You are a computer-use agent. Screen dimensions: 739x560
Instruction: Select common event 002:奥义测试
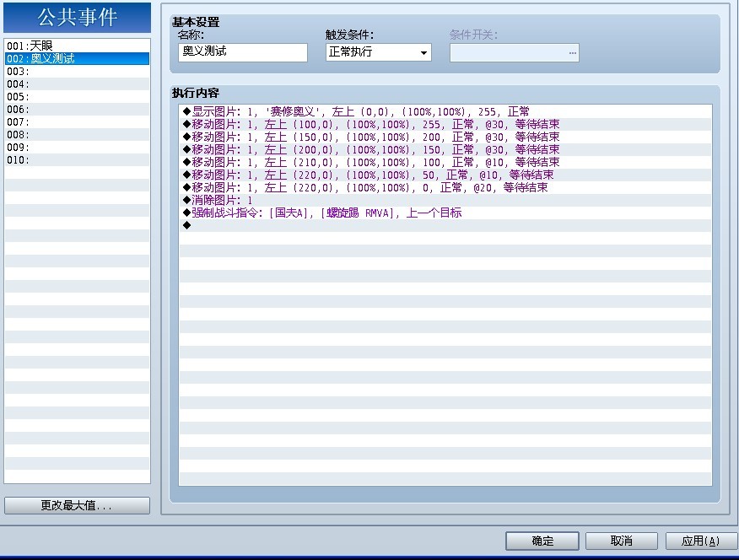[77, 58]
